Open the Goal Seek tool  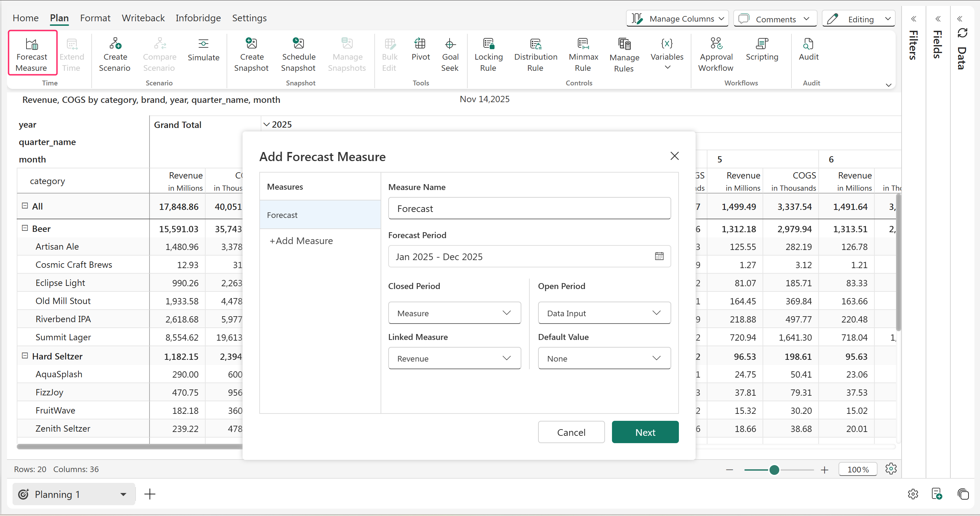[x=450, y=44]
